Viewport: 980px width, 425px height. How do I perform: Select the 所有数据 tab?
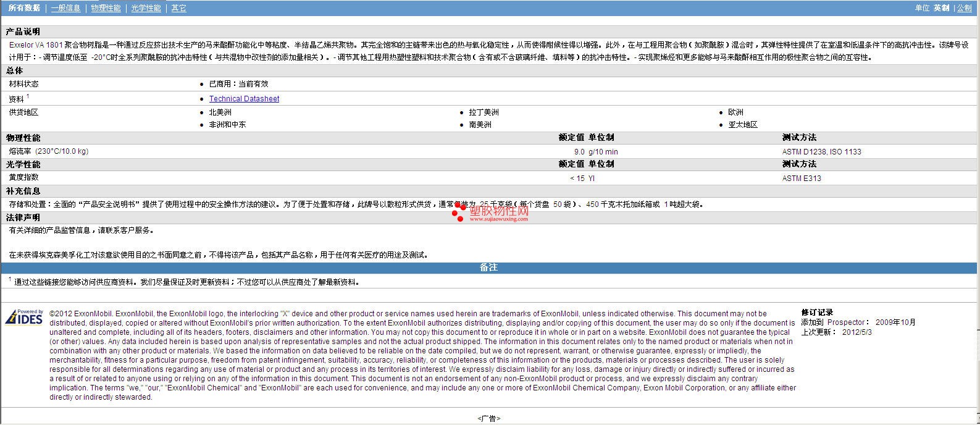(24, 8)
